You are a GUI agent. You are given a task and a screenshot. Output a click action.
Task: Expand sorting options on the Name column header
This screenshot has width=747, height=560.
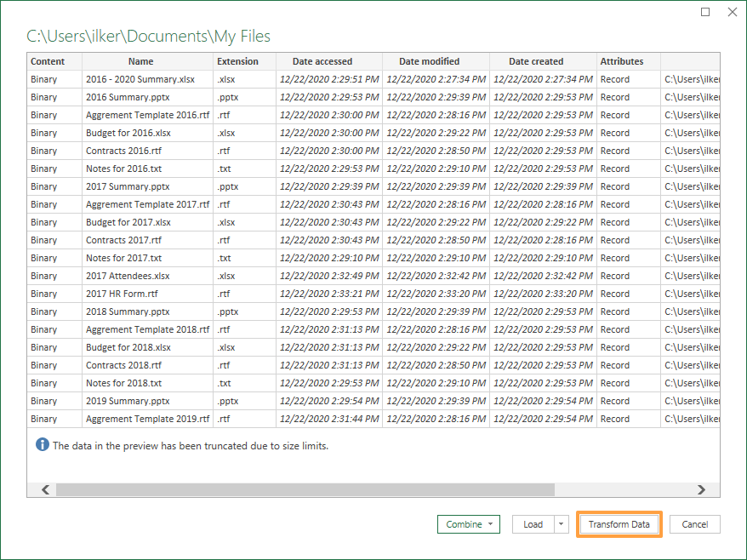(x=141, y=61)
